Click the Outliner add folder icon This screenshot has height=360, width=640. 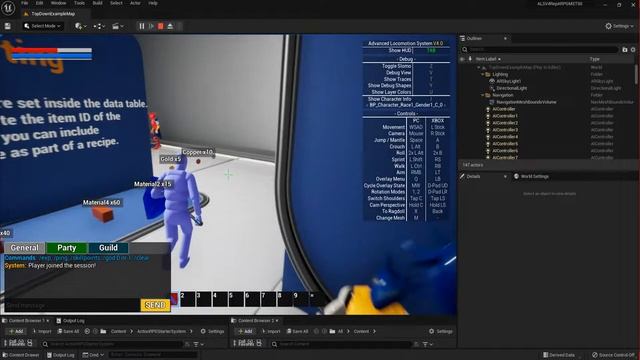tap(624, 49)
